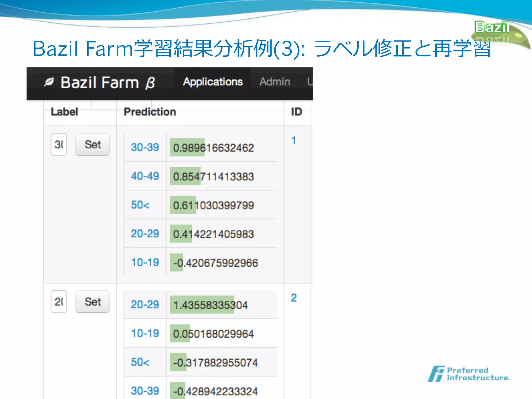Click score value 0.414221405983

click(x=213, y=234)
